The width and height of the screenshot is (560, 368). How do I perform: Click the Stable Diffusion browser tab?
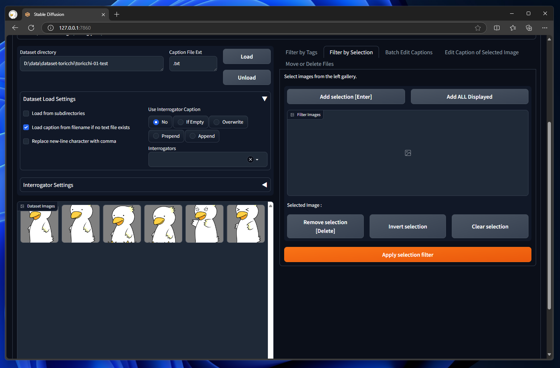click(64, 14)
